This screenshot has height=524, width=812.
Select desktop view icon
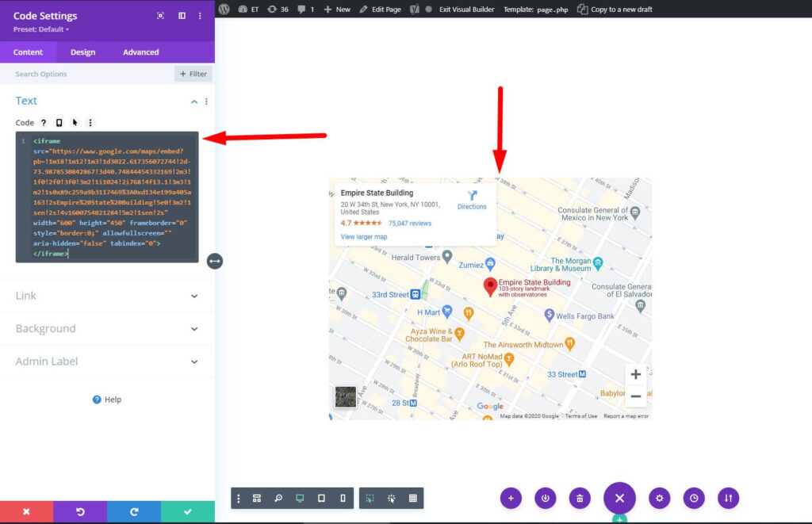tap(300, 499)
